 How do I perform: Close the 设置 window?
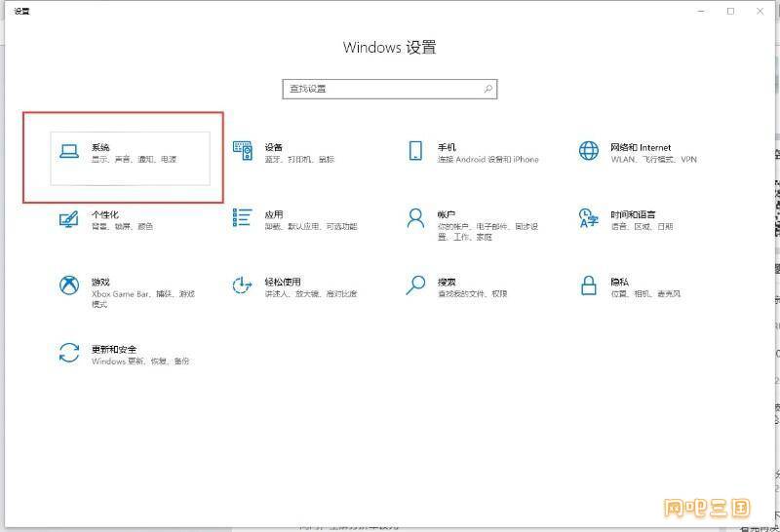pyautogui.click(x=760, y=11)
